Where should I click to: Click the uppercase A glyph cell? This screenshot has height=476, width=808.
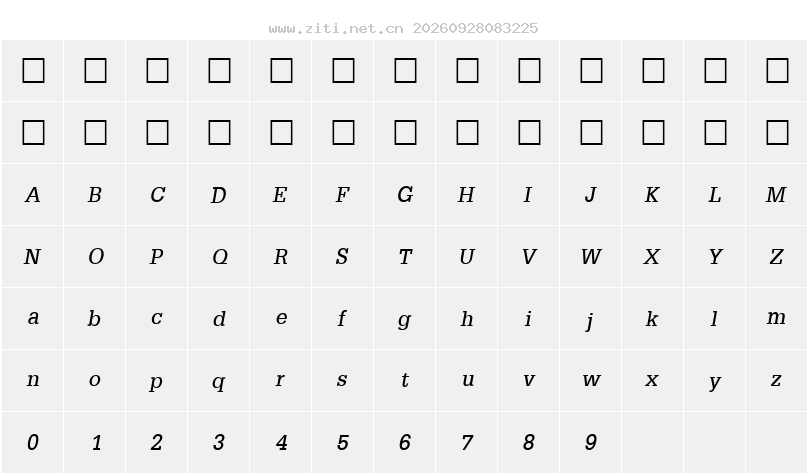click(x=32, y=195)
